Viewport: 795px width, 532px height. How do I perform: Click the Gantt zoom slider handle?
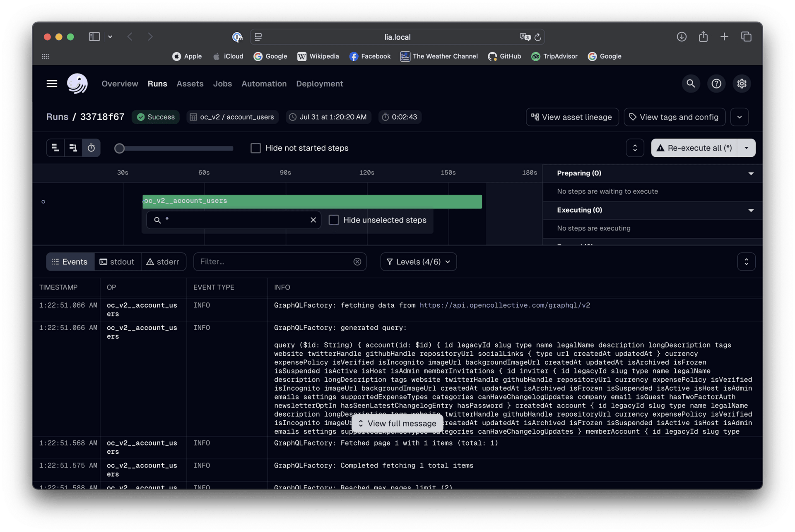119,148
